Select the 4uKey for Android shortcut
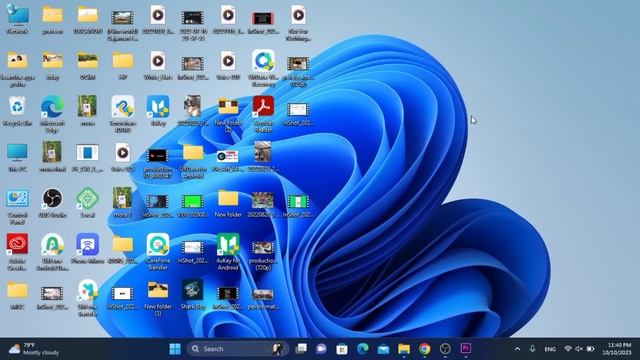Image resolution: width=640 pixels, height=360 pixels. coord(228,251)
